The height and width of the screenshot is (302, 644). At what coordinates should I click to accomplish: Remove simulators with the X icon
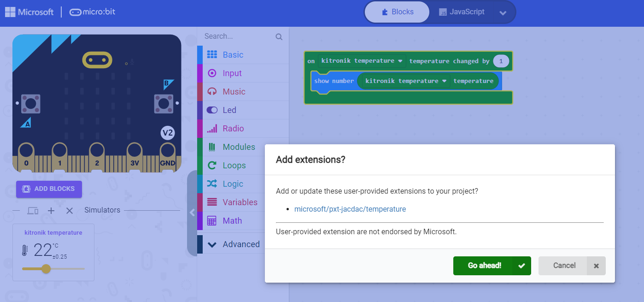69,210
